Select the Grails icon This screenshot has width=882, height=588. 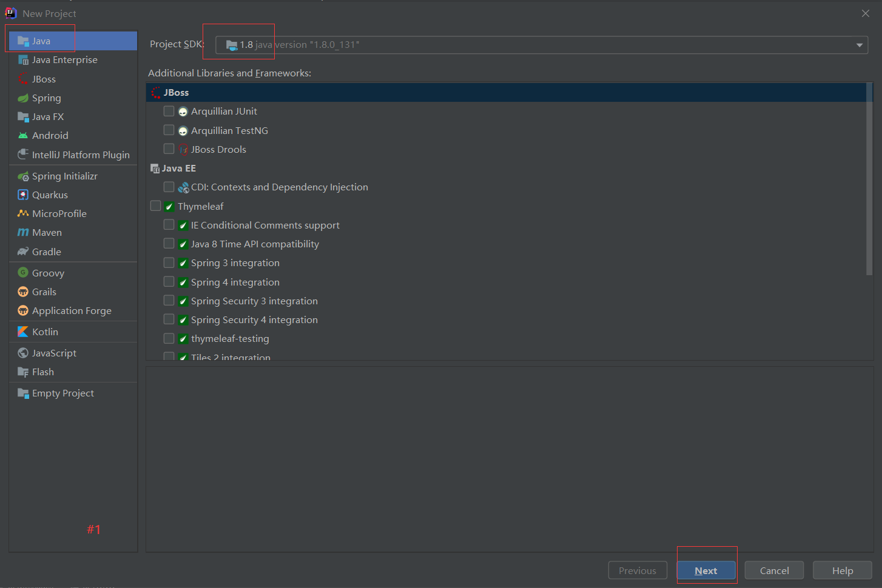[24, 292]
